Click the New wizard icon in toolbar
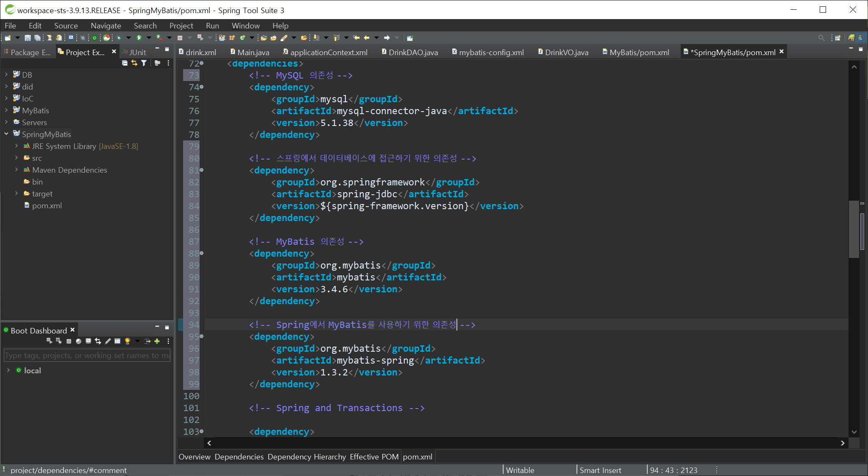Screen dimensions: 868x476 8,38
